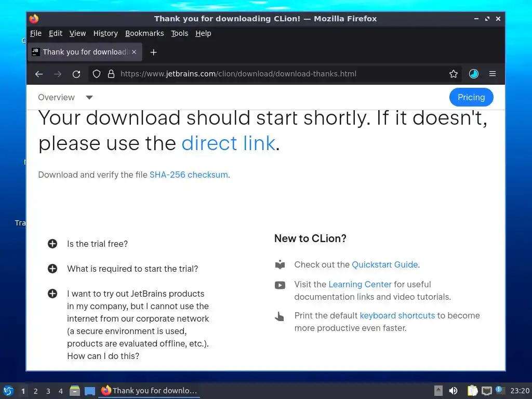Click the forward navigation arrow
This screenshot has height=399, width=532.
(x=58, y=74)
